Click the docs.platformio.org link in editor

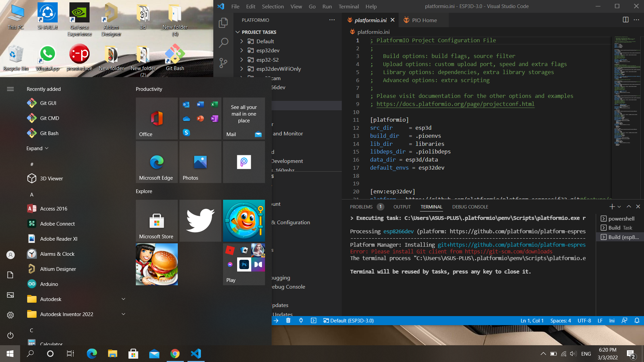pos(455,104)
